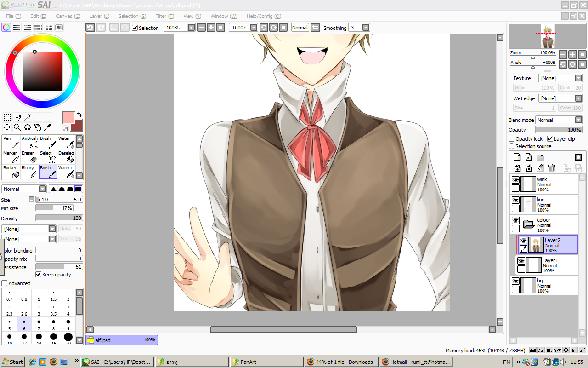This screenshot has height=368, width=588.
Task: Enable Opacity lock
Action: 512,139
